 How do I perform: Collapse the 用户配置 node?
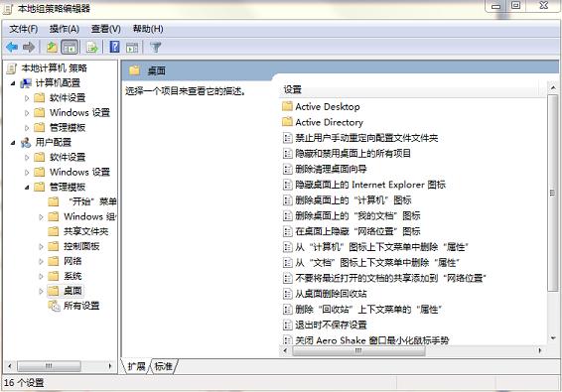click(x=13, y=143)
